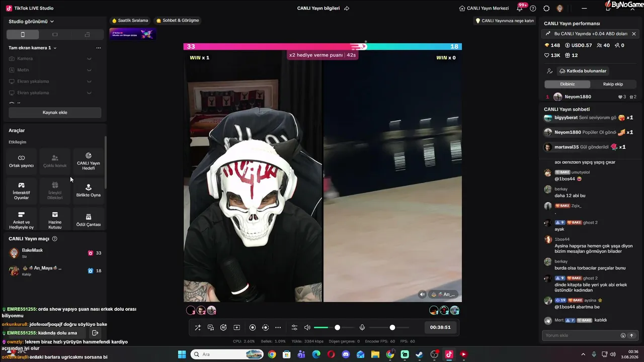This screenshot has height=362, width=644.
Task: Toggle visibility of second Ekran yakalama source
Action: coord(89,93)
